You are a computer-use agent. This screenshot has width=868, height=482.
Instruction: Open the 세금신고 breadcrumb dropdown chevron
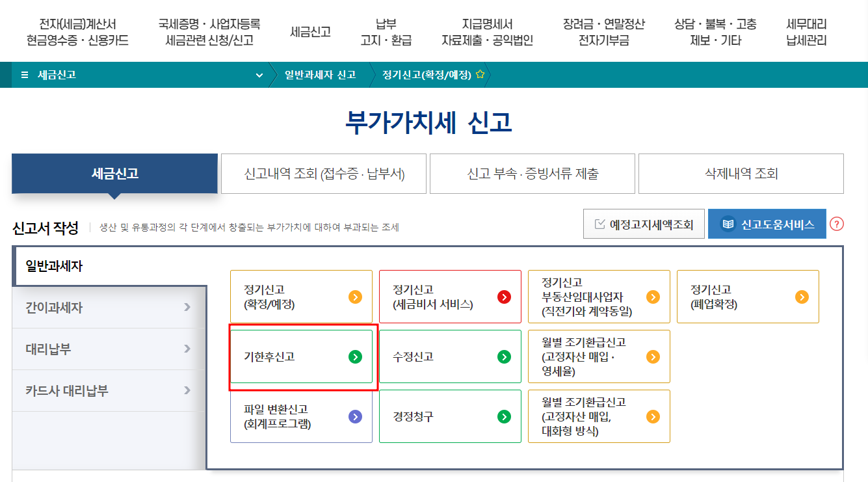click(258, 75)
